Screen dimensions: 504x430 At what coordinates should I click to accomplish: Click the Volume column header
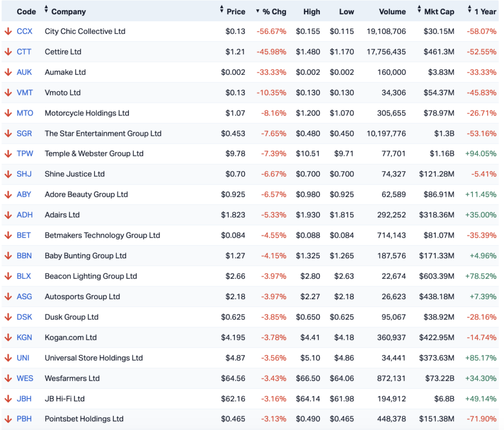(392, 12)
